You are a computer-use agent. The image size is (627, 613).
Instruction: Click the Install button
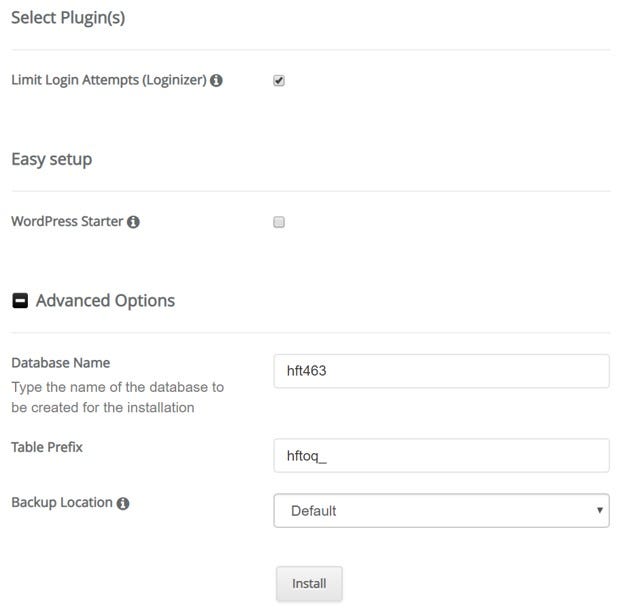click(x=309, y=583)
